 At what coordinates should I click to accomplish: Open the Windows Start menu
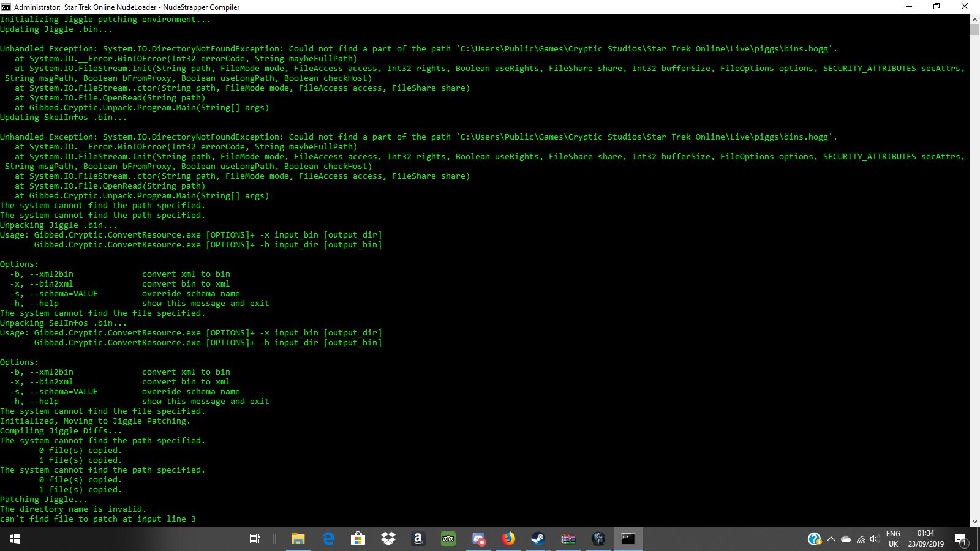(x=15, y=539)
